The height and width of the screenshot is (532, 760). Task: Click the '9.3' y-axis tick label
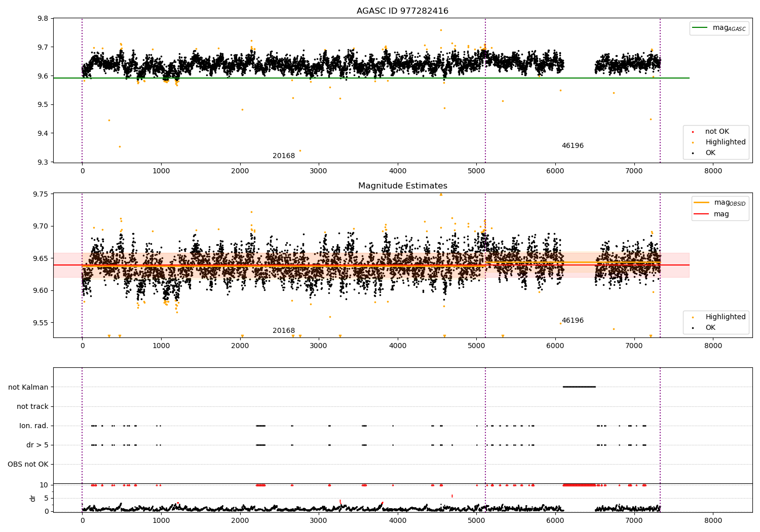click(44, 162)
